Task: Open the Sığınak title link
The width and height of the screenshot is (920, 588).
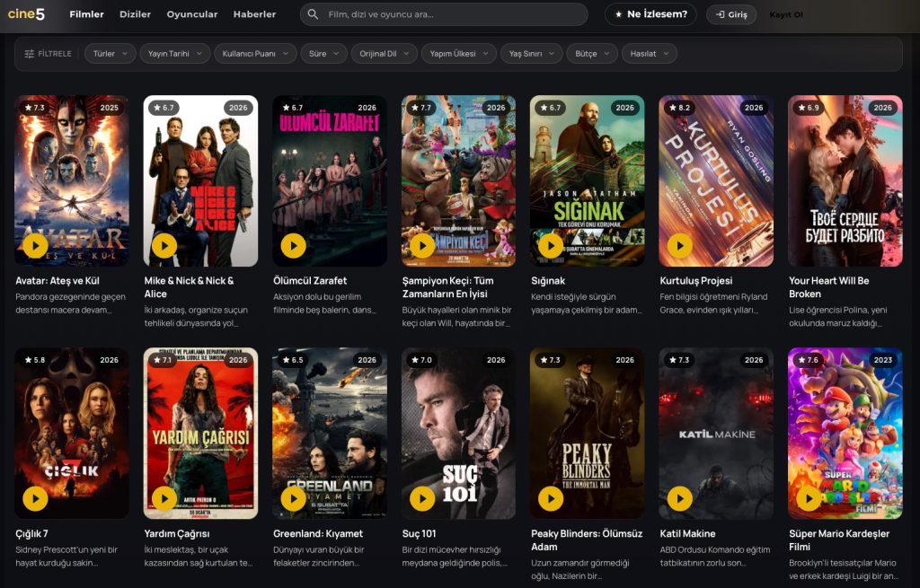Action: coord(548,281)
